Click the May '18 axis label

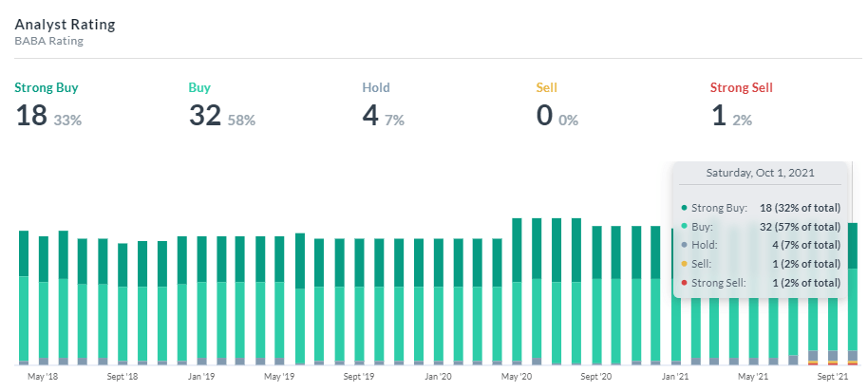[43, 377]
